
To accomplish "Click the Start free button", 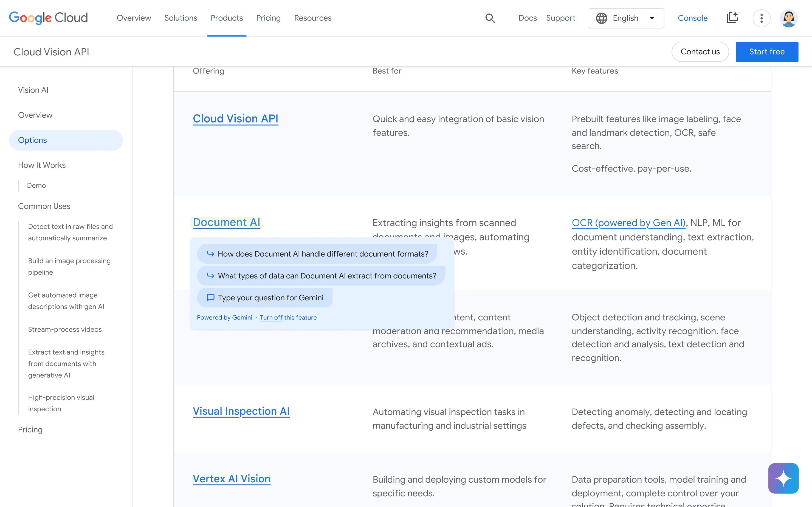I will [x=767, y=52].
